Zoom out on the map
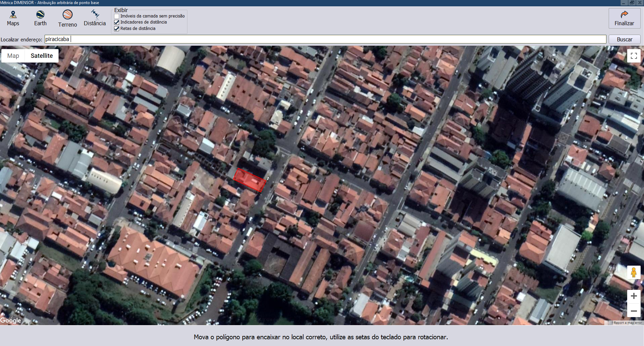This screenshot has width=644, height=346. click(x=634, y=311)
